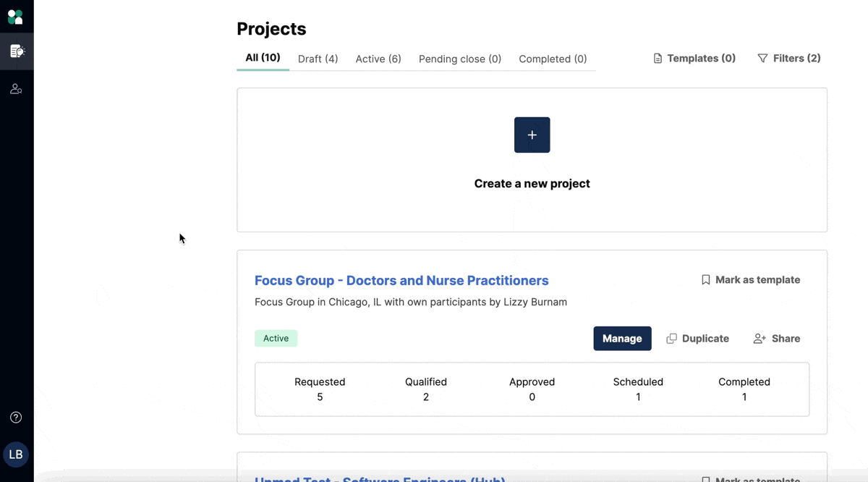Click the app logo in sidebar
The height and width of the screenshot is (482, 868).
[x=15, y=16]
